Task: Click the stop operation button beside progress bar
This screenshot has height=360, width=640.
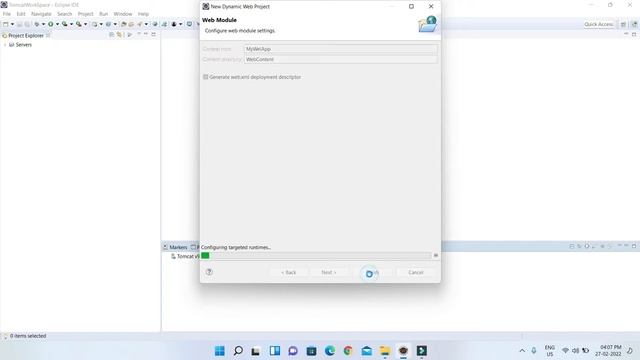Action: click(436, 256)
